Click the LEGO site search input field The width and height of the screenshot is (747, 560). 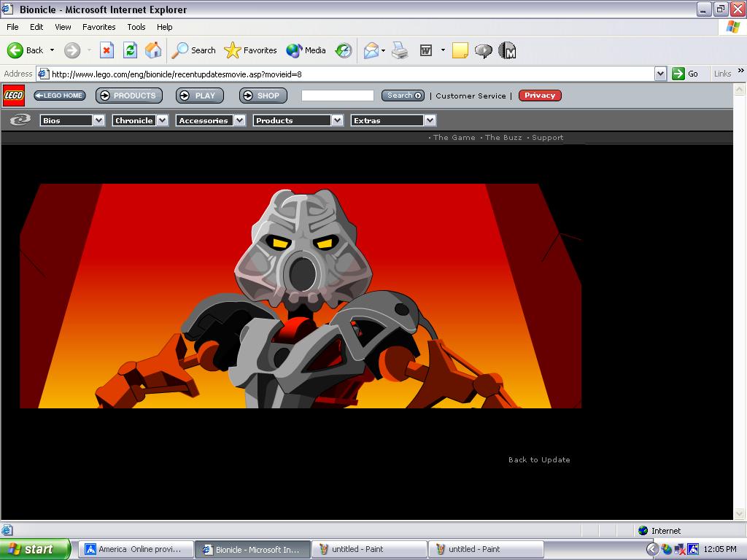tap(337, 96)
